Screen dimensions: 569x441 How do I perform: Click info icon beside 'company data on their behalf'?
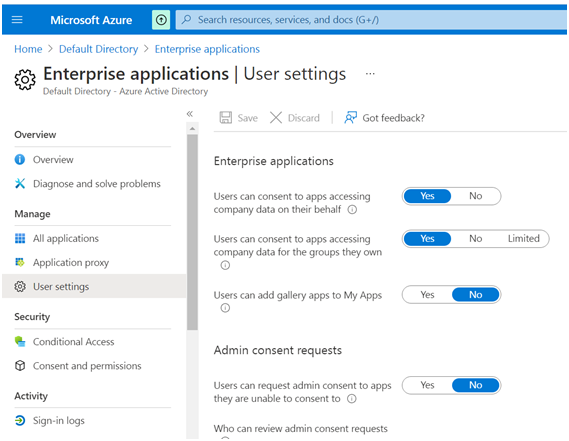[352, 209]
